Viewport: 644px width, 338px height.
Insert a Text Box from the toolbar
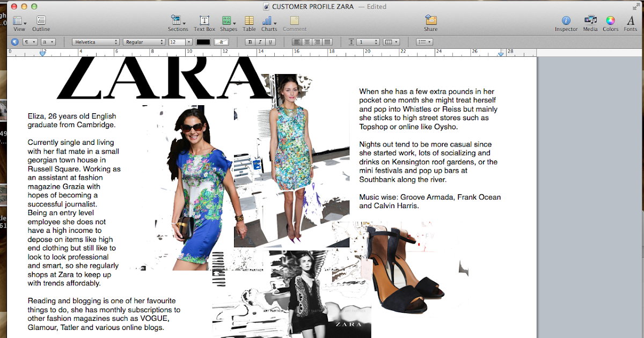[204, 23]
